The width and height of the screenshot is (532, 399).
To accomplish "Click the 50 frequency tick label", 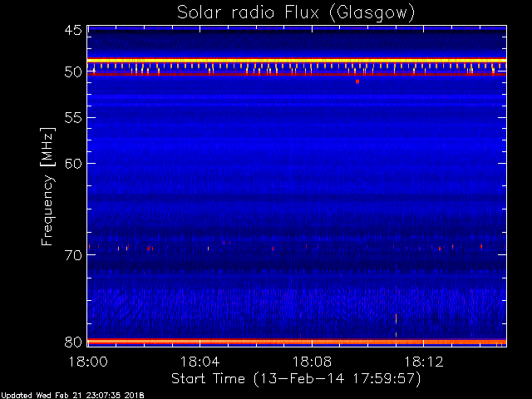I will coord(73,72).
